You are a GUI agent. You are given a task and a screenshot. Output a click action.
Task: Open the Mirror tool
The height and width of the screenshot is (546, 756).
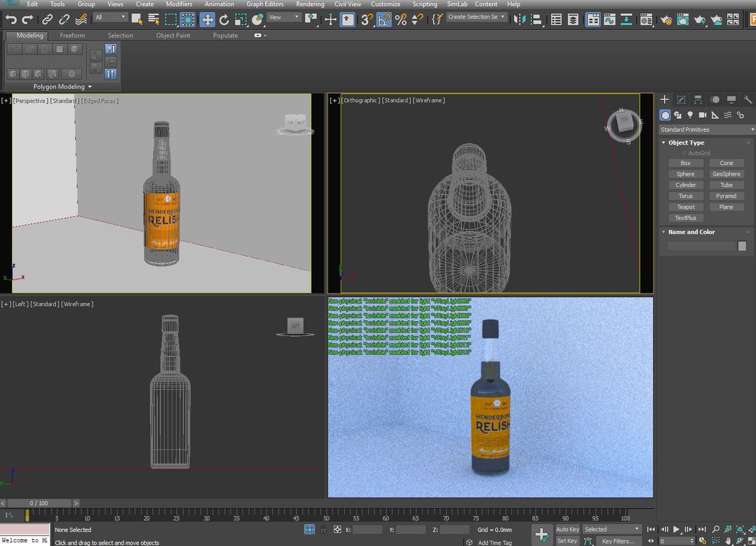click(x=520, y=20)
